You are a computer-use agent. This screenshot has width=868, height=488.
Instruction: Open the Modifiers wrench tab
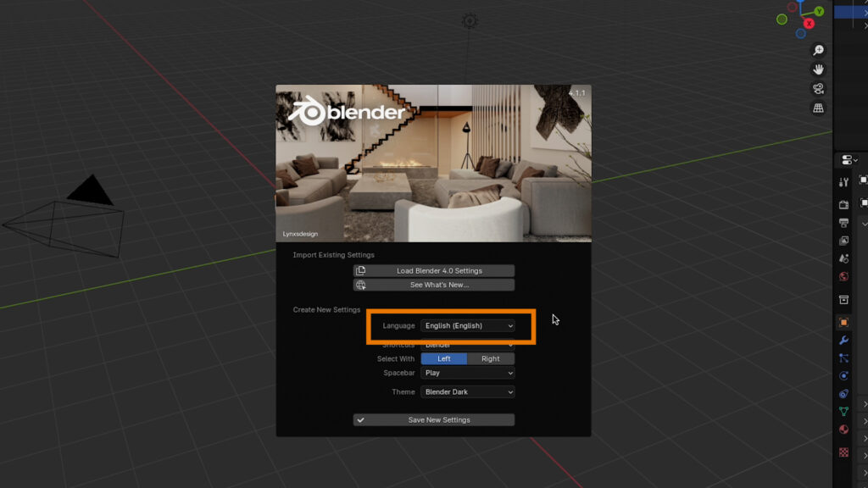(x=843, y=341)
